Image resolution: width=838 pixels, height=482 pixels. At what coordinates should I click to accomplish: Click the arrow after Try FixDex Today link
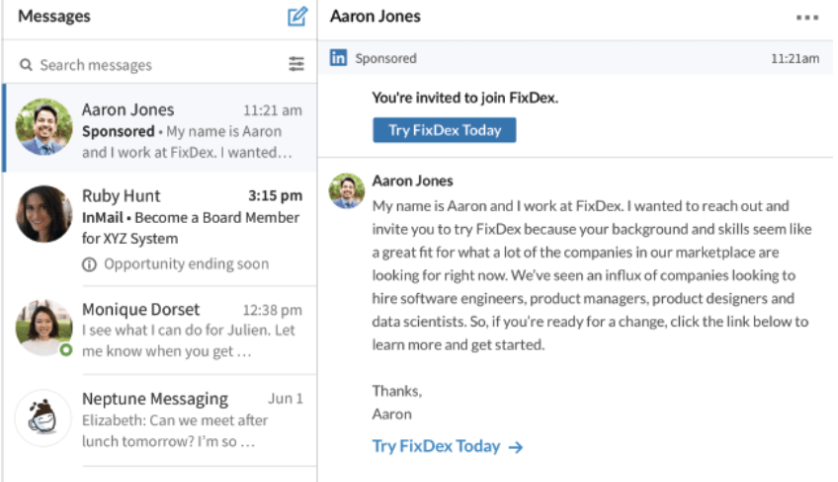(516, 447)
